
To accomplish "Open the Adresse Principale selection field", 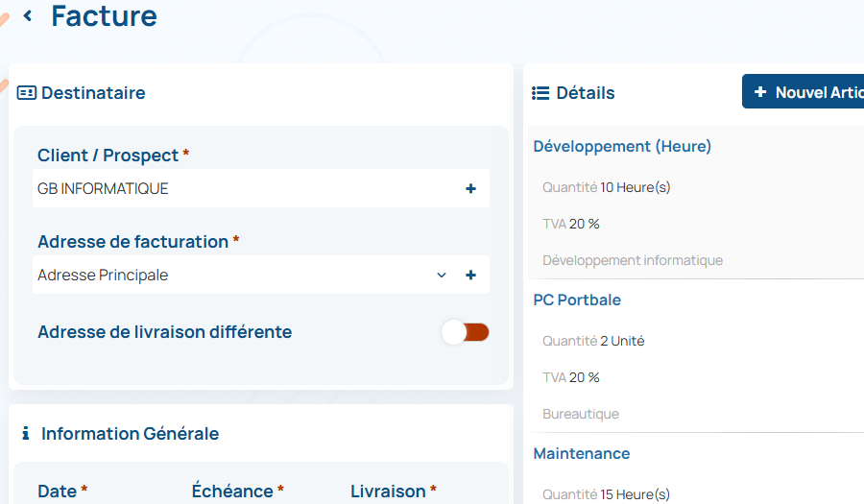I will tap(230, 276).
